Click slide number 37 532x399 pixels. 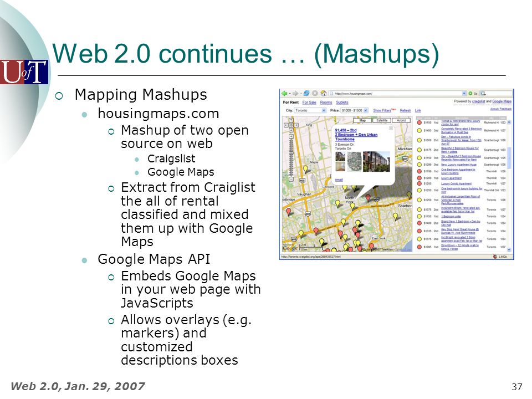tap(517, 386)
